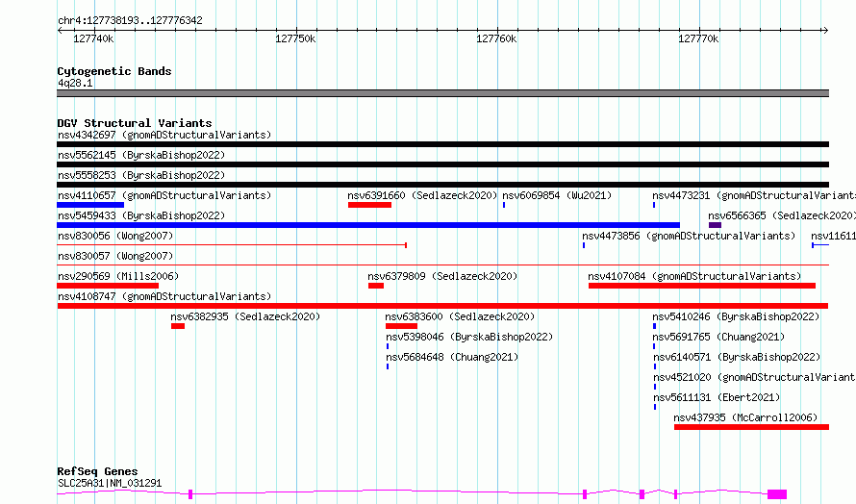
Task: Click the chr4:127738193..127776342 coordinate label
Action: (130, 21)
